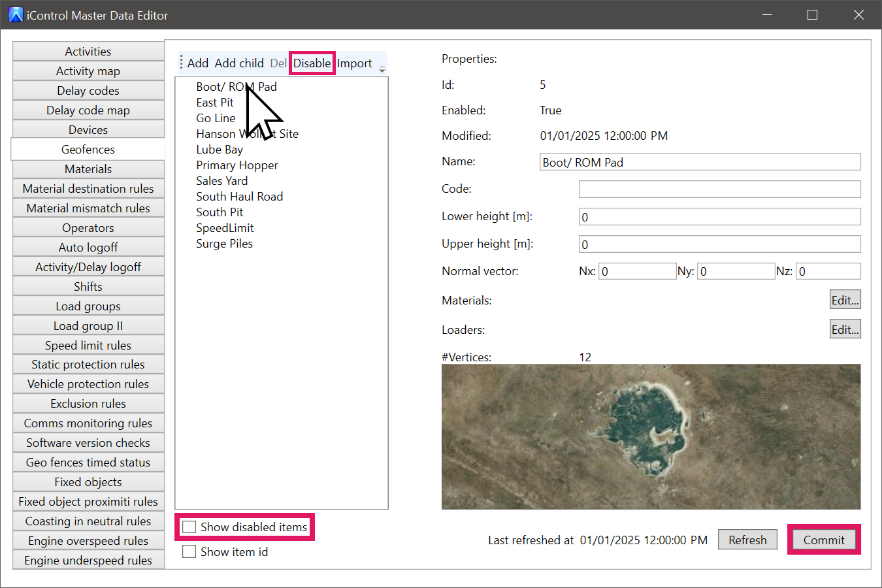Go to Shifts tab
Screen dimensions: 882x588
(88, 287)
